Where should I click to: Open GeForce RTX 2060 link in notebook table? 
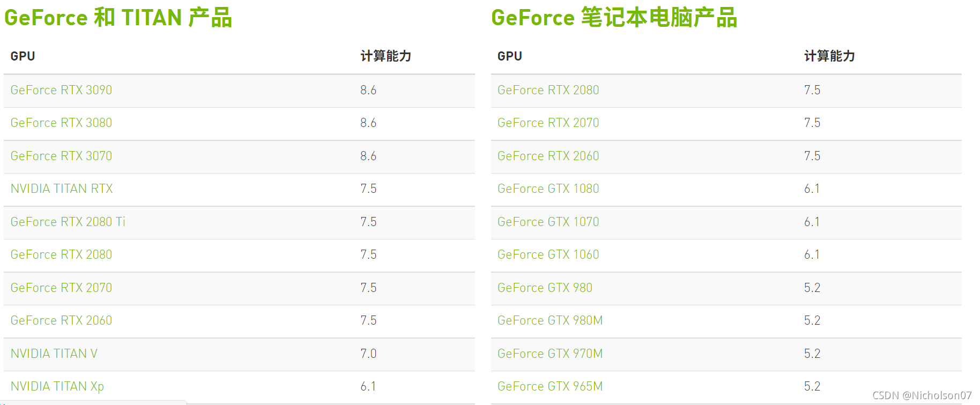coord(548,156)
